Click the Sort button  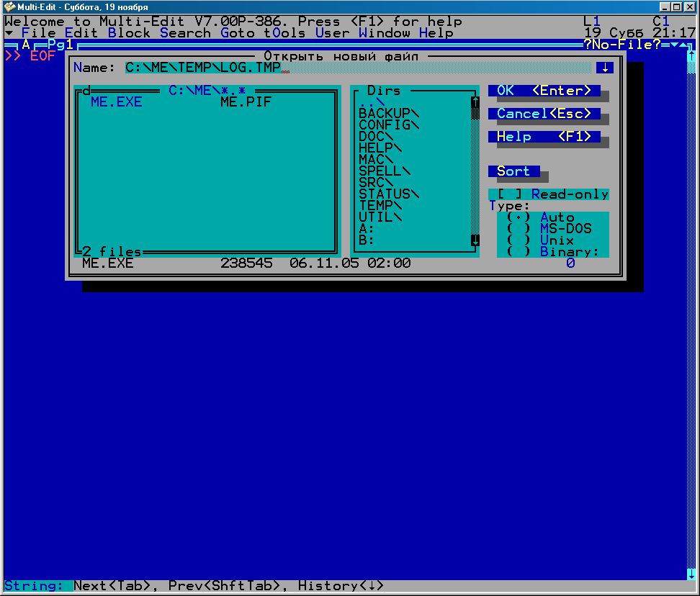click(513, 171)
